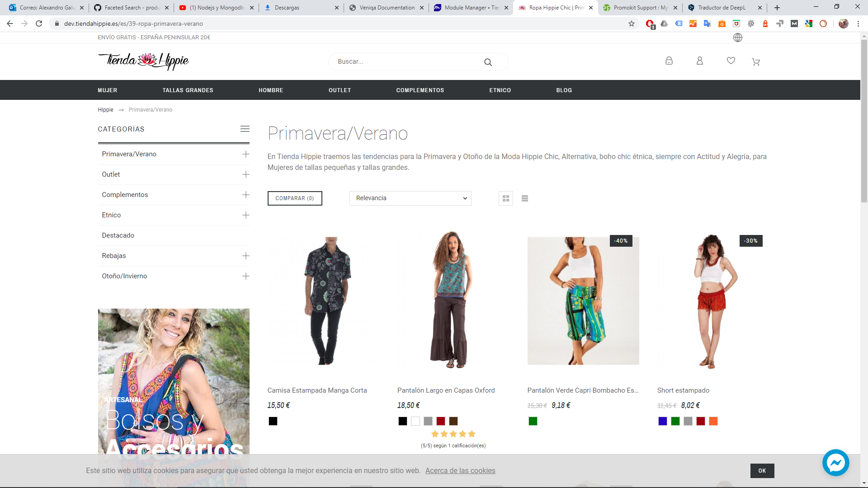Bookmark page with star icon
The width and height of the screenshot is (868, 488).
click(x=632, y=23)
